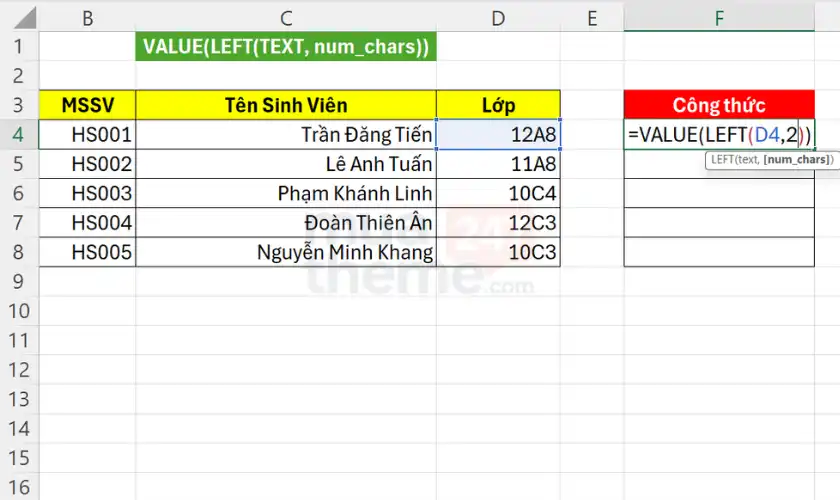Select row 13 header
The image size is (840, 500).
pyautogui.click(x=19, y=399)
